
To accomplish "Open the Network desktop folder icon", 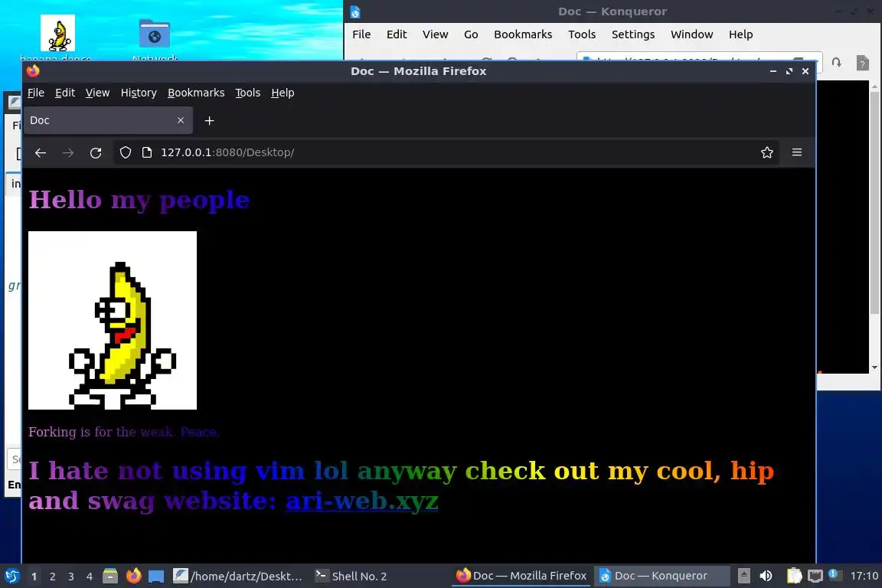I will tap(155, 34).
